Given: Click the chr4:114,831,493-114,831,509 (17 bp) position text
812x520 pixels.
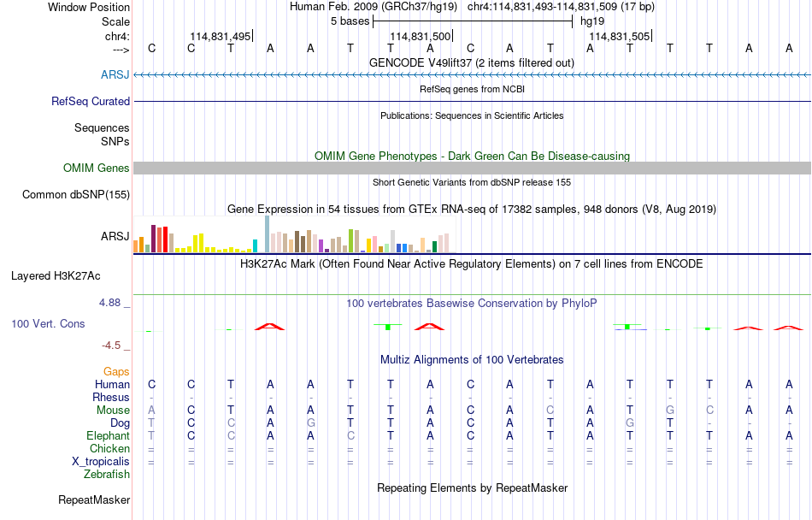Looking at the screenshot, I should (x=561, y=7).
